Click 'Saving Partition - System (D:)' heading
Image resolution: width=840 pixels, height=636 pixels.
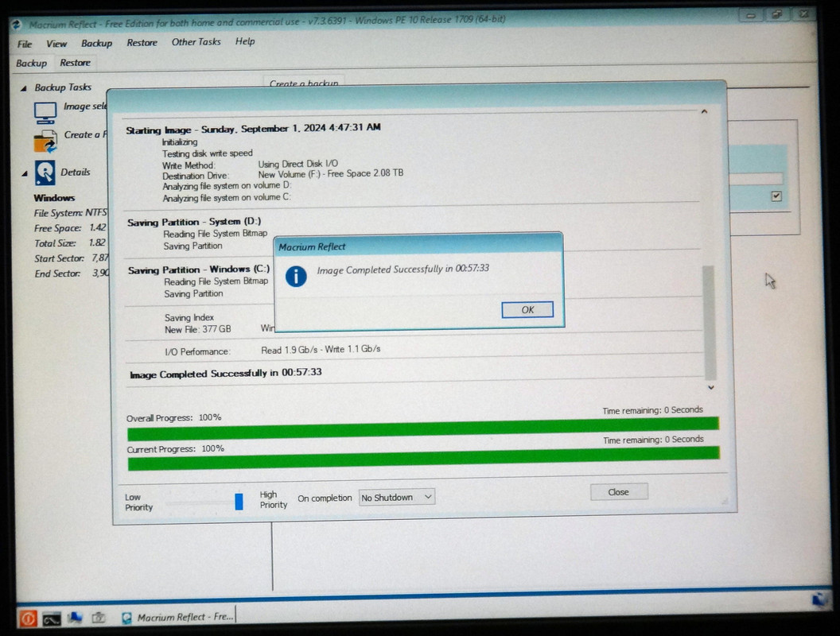pyautogui.click(x=194, y=222)
